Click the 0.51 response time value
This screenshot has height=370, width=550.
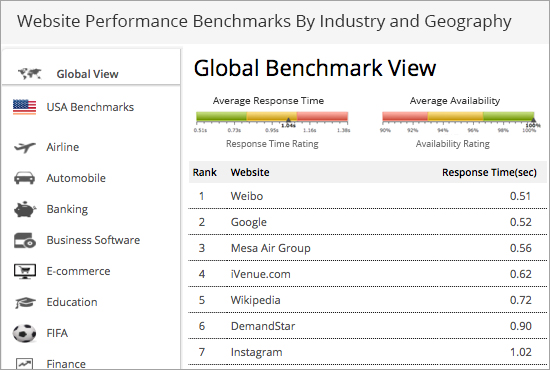pyautogui.click(x=520, y=196)
